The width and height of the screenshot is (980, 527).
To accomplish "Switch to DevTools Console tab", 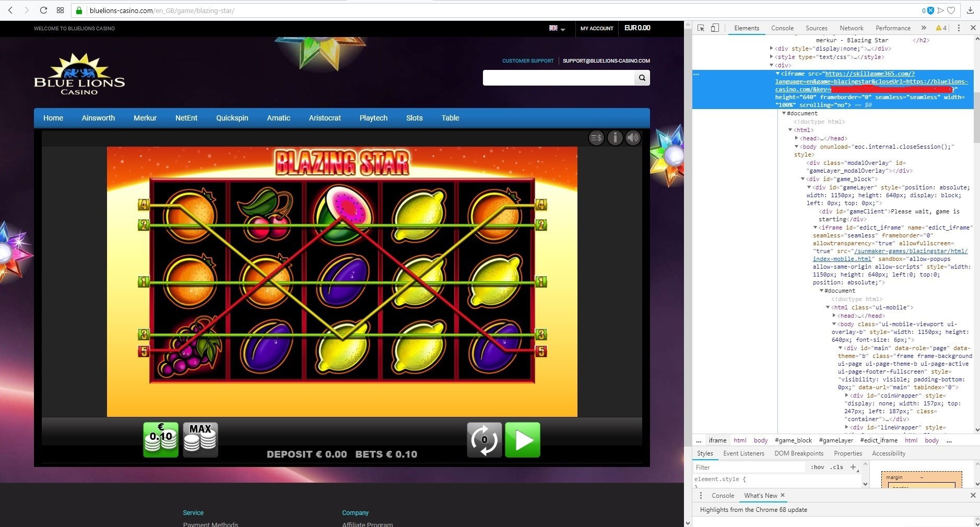I will pos(782,28).
